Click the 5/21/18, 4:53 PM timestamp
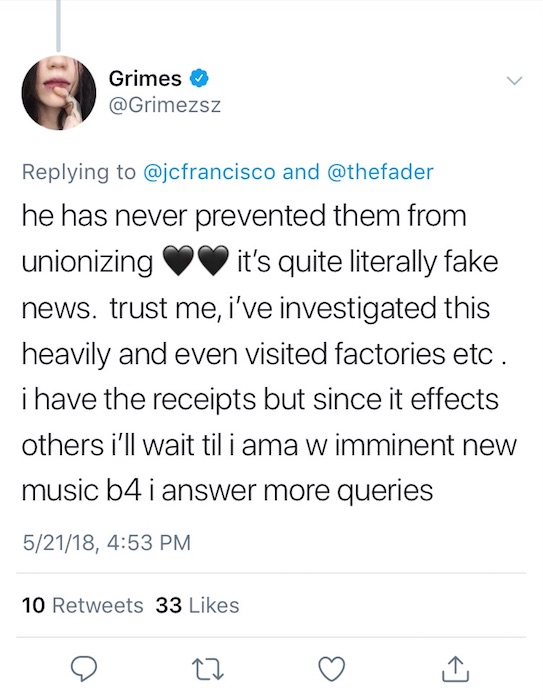The width and height of the screenshot is (543, 700). pyautogui.click(x=106, y=542)
